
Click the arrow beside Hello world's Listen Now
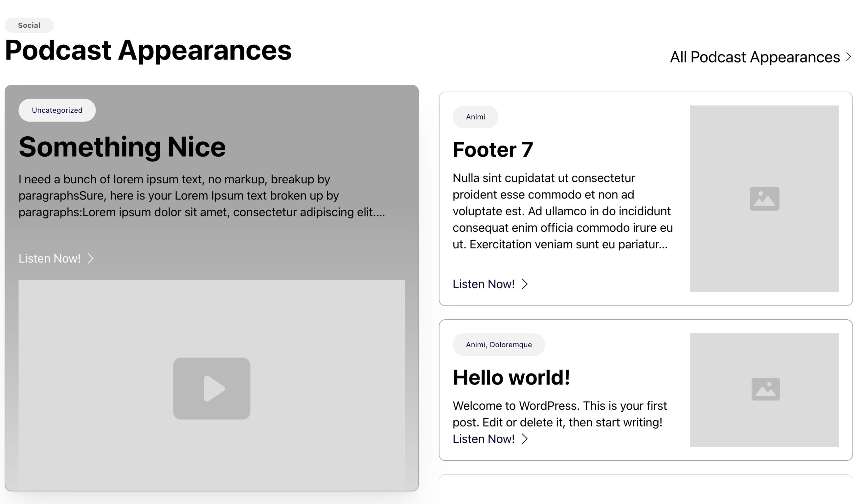tap(524, 439)
